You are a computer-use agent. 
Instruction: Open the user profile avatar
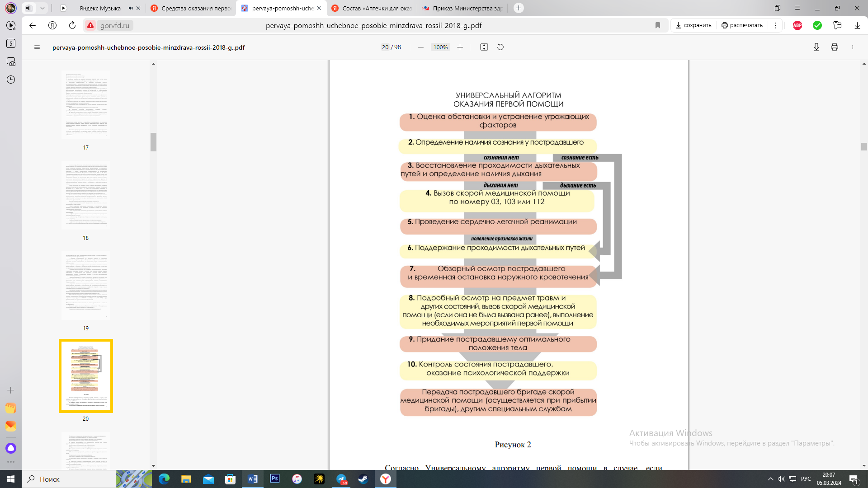pyautogui.click(x=11, y=8)
